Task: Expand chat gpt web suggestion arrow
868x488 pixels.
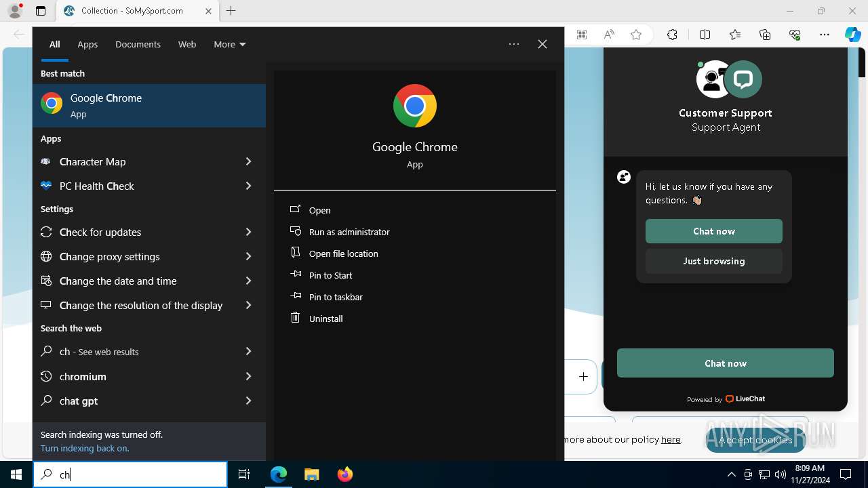Action: coord(248,401)
